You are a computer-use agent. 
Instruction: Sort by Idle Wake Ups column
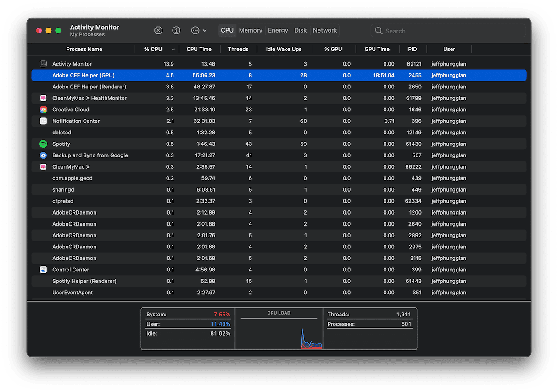tap(284, 49)
